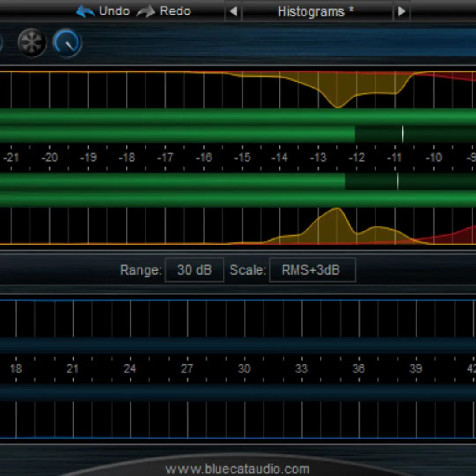Click the -15 scale label
The image size is (476, 476).
[242, 157]
